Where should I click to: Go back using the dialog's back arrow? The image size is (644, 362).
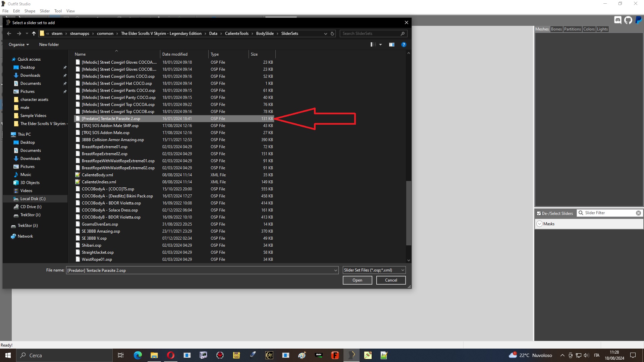point(9,34)
